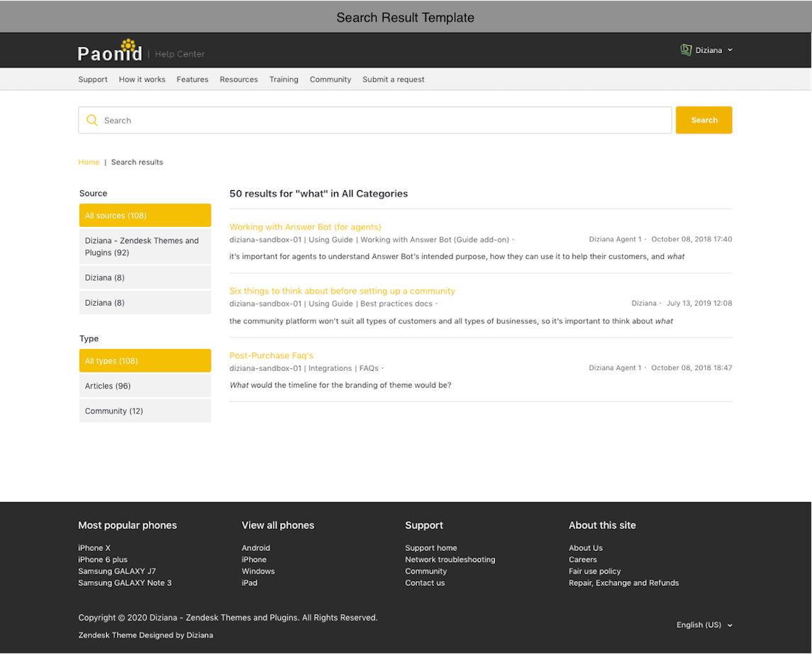Click the Paonid logo

pyautogui.click(x=110, y=51)
